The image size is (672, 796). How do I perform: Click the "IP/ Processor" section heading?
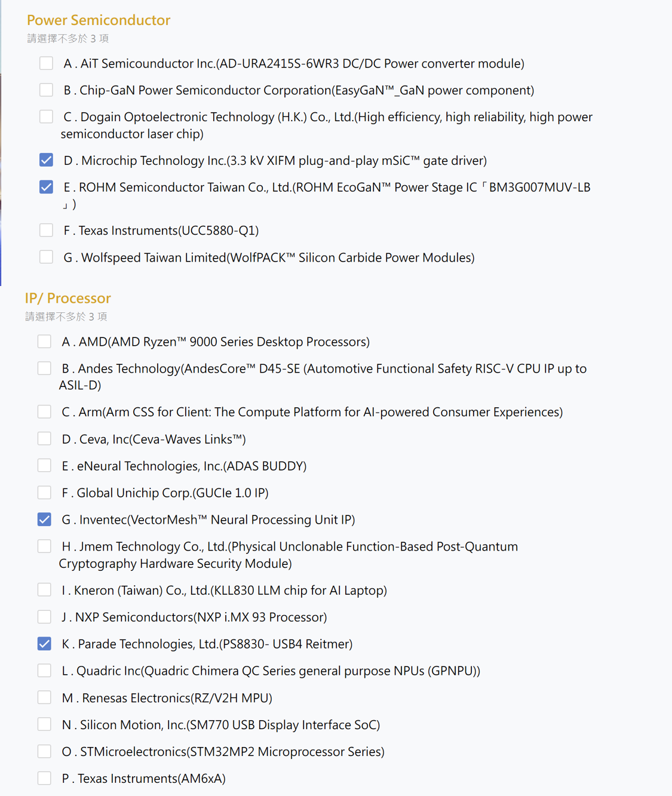[67, 297]
